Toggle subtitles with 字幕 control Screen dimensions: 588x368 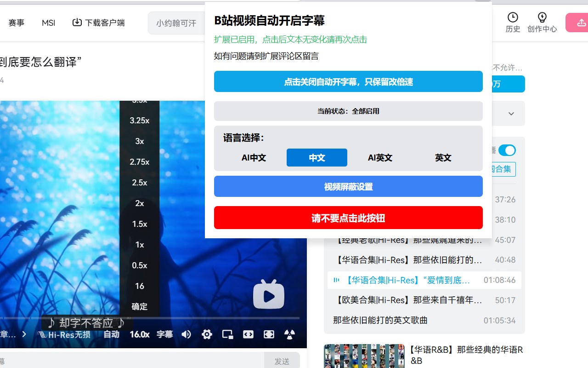pyautogui.click(x=165, y=334)
